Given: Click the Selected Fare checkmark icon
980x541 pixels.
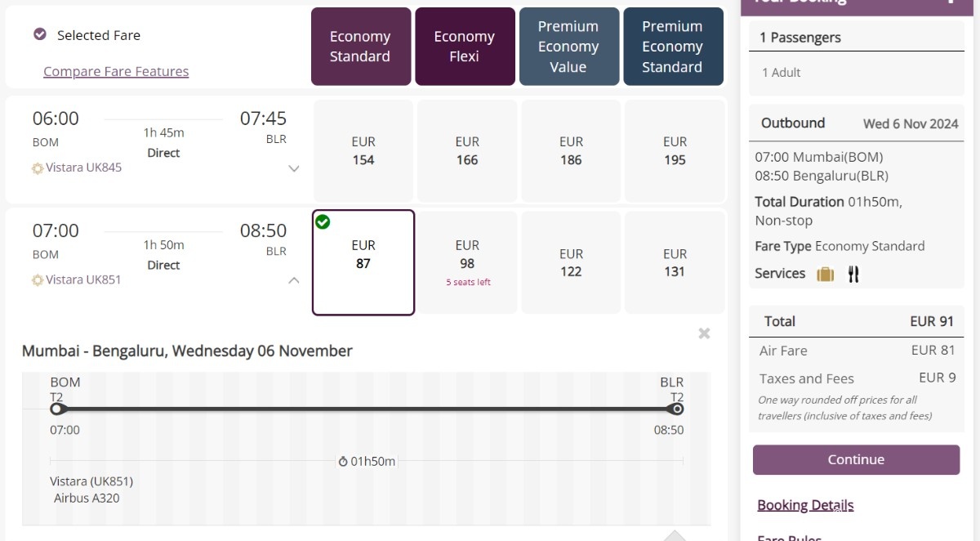Looking at the screenshot, I should 39,34.
